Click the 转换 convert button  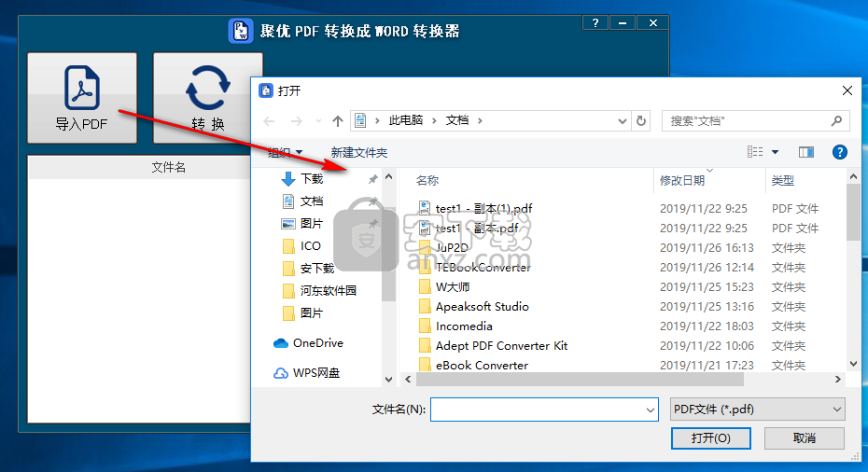(207, 98)
